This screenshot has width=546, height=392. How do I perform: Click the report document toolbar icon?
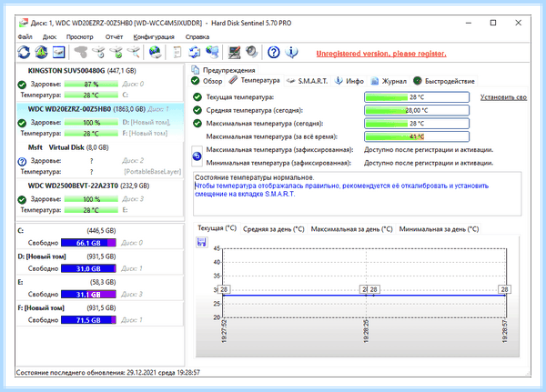[x=177, y=52]
